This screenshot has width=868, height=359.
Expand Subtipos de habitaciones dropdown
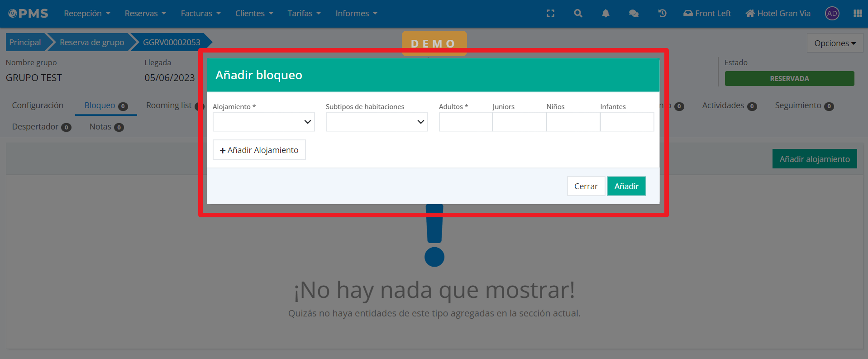(x=377, y=122)
